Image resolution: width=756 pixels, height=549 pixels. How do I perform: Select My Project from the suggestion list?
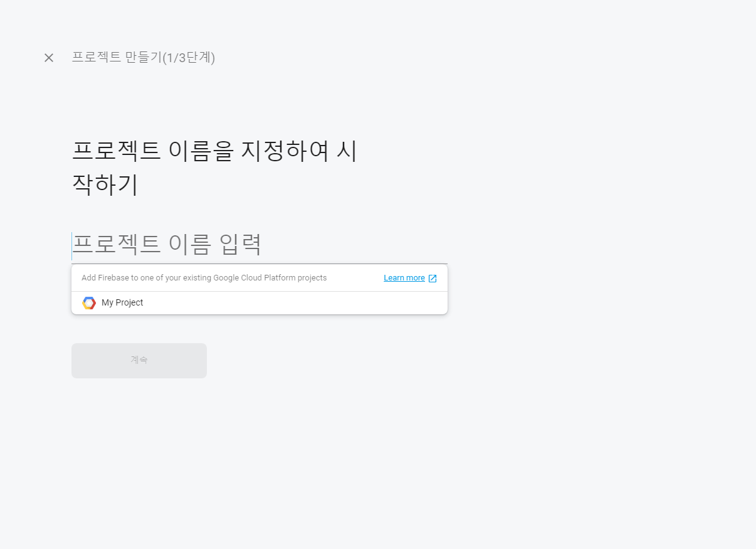[260, 303]
